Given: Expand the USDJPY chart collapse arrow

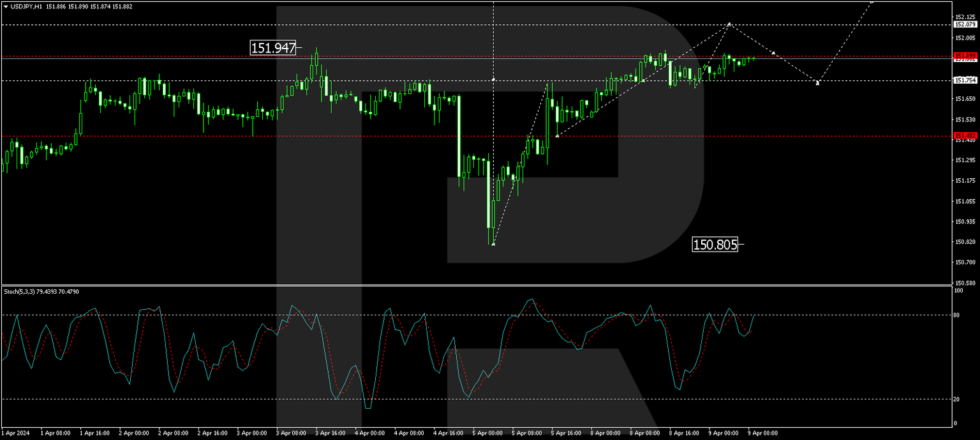Looking at the screenshot, I should [6, 6].
